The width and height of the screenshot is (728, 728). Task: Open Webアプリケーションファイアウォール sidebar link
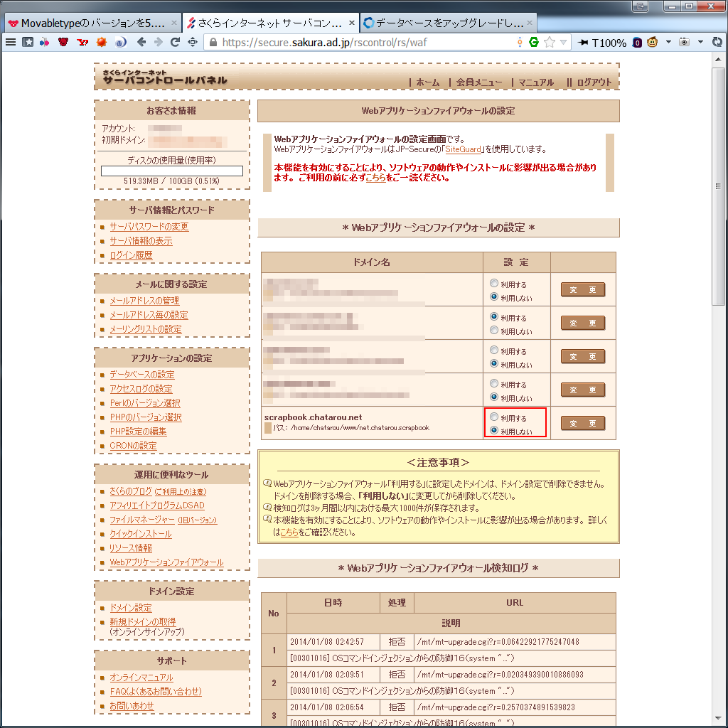click(x=166, y=562)
